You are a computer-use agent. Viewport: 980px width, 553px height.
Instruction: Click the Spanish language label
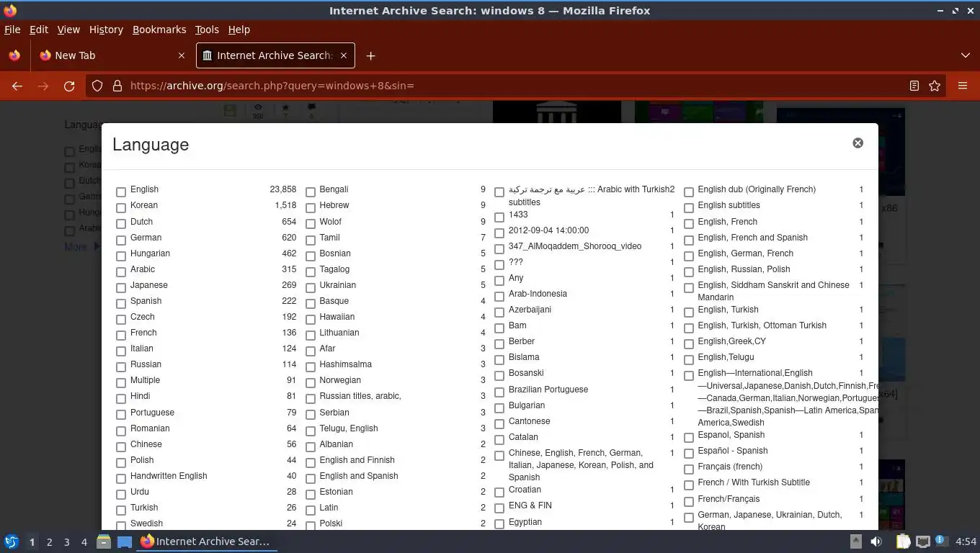click(146, 301)
